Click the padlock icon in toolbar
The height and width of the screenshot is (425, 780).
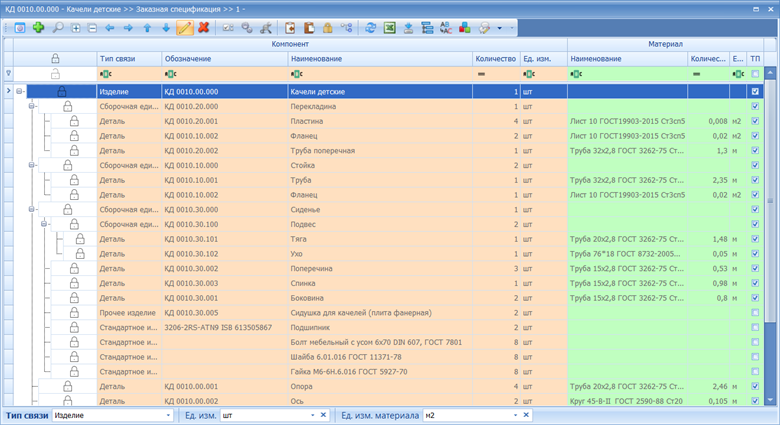coord(327,28)
